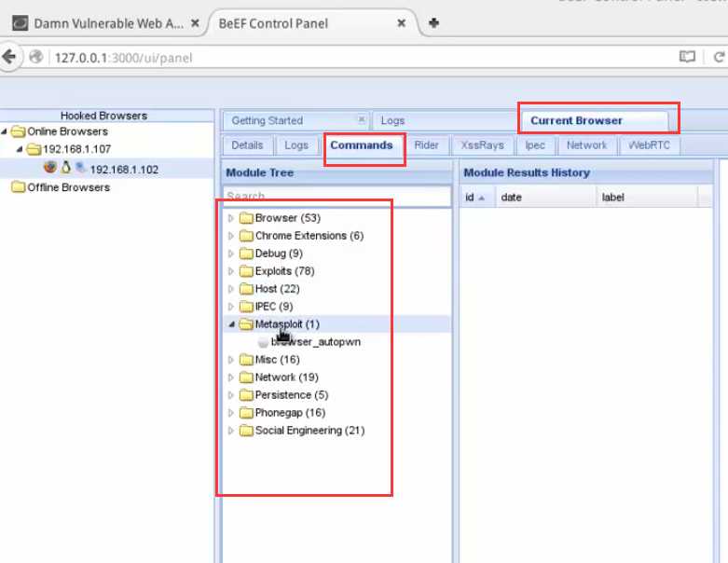Click the Exploits (78) folder icon
The width and height of the screenshot is (728, 563).
[246, 271]
